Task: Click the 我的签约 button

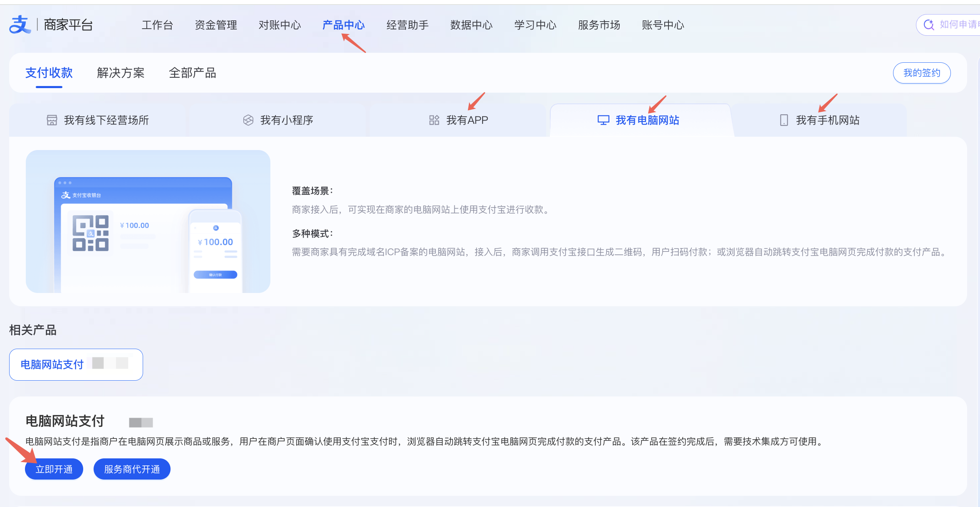Action: [x=922, y=73]
